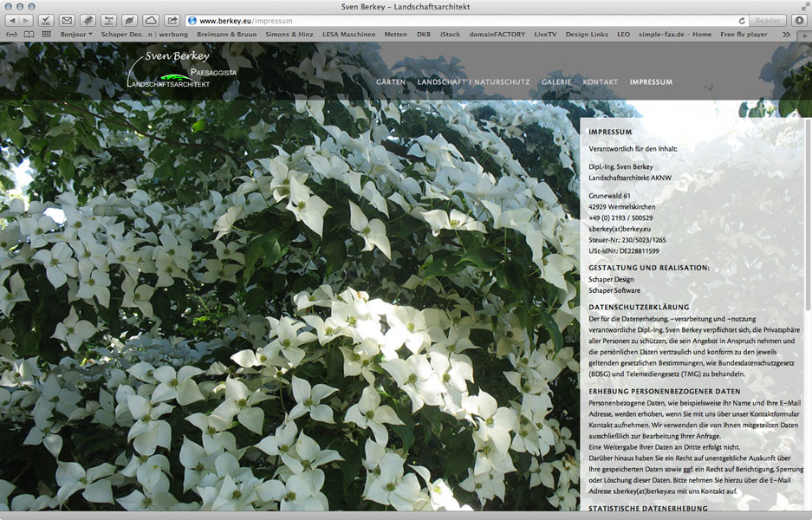Open the simple-fax.de Home bookmark

[675, 35]
